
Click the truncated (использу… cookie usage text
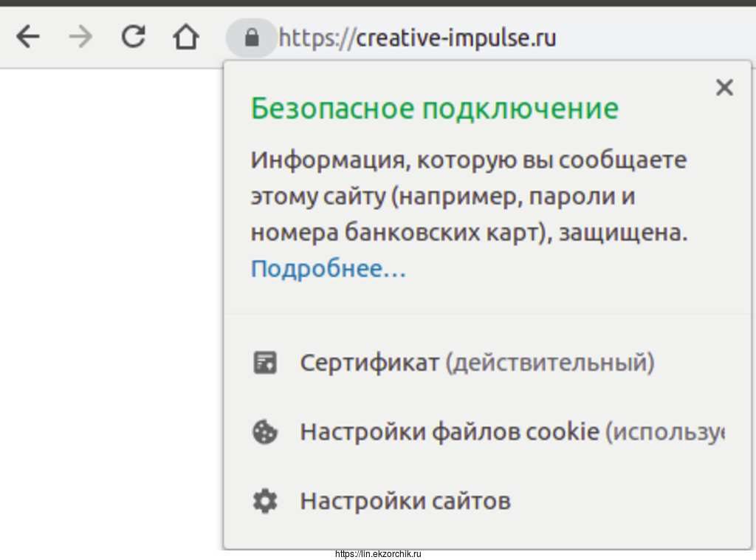click(665, 432)
